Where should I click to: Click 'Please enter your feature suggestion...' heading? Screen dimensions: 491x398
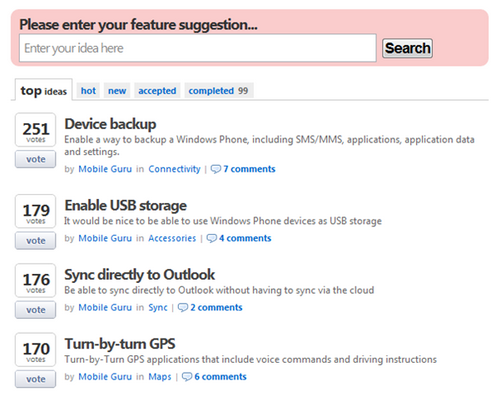[138, 25]
